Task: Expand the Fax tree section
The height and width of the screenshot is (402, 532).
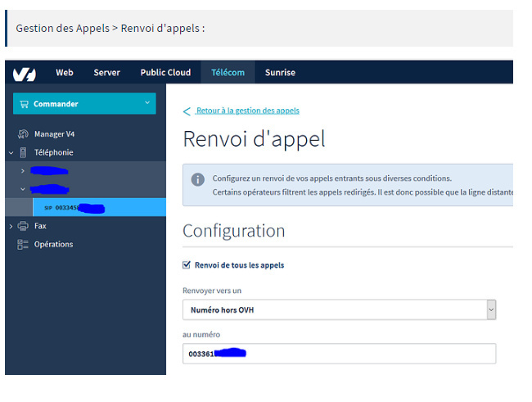Action: (x=11, y=226)
